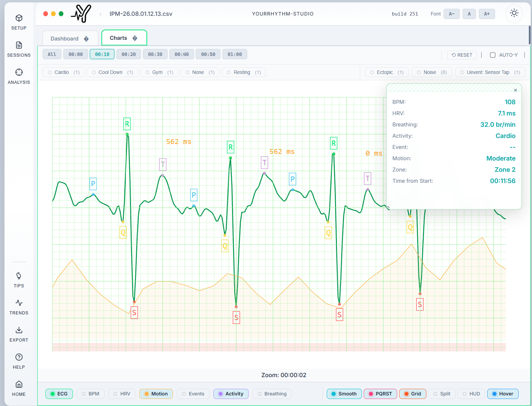The image size is (532, 406).
Task: Open the Analysis crosshair icon
Action: tap(19, 72)
